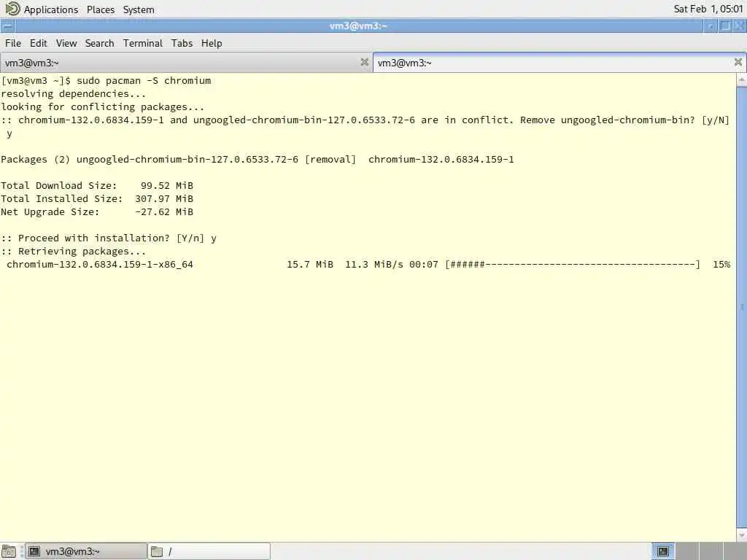Viewport: 747px width, 560px height.
Task: Click the MATE logo icon in top panel
Action: click(x=12, y=9)
